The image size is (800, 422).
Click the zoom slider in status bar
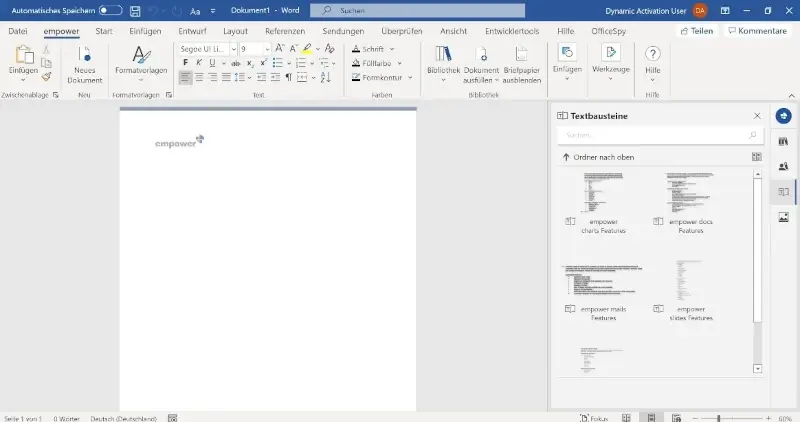(x=718, y=417)
